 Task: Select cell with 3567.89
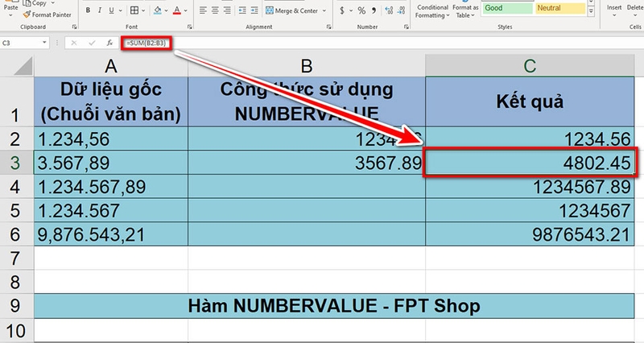click(307, 163)
